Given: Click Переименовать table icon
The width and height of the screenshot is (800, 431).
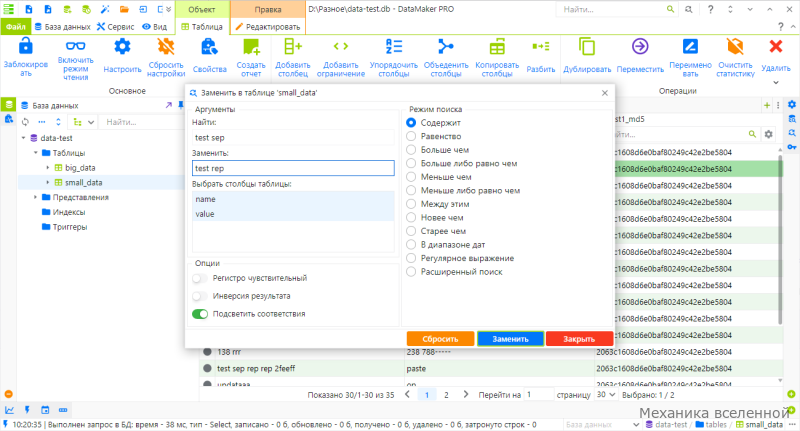Looking at the screenshot, I should [690, 46].
